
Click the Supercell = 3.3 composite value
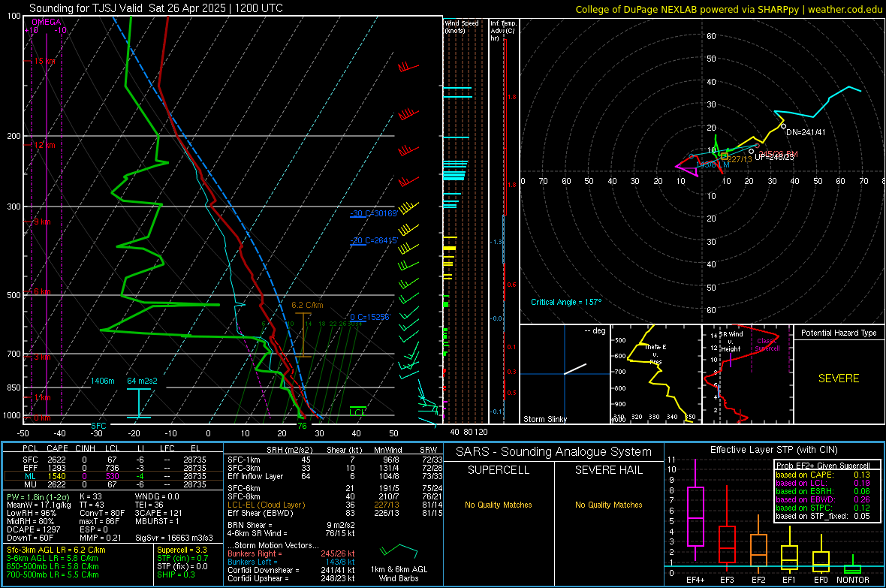click(182, 550)
